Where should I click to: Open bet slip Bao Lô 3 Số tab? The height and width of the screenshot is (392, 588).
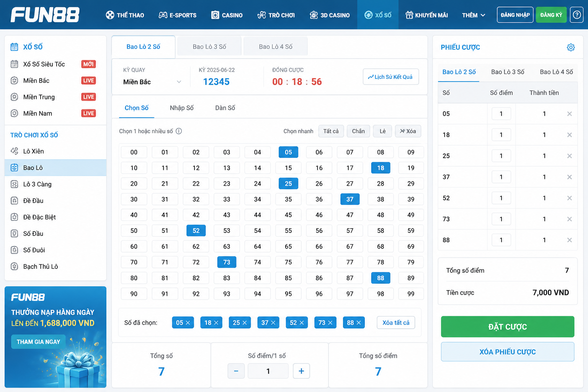point(508,72)
